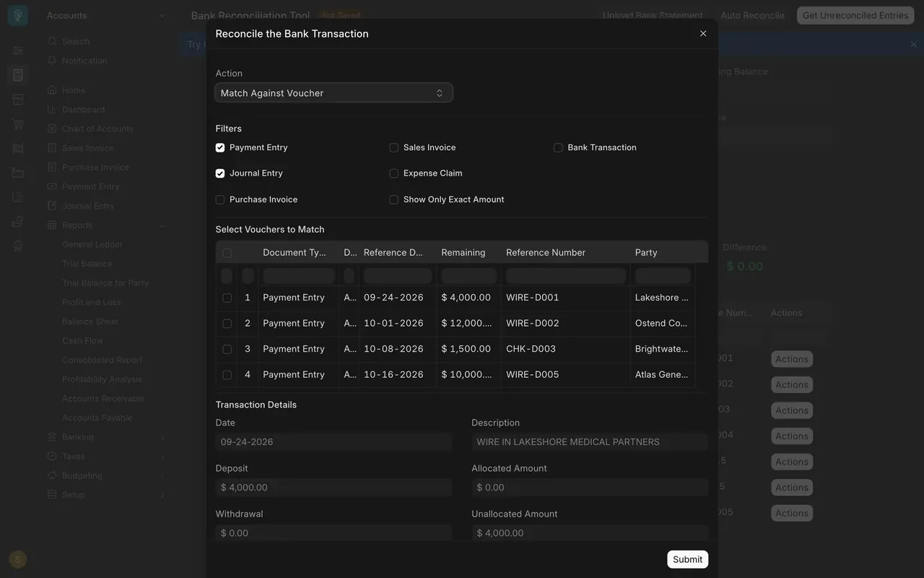Uncheck the Payment Entry filter checkbox

(220, 147)
